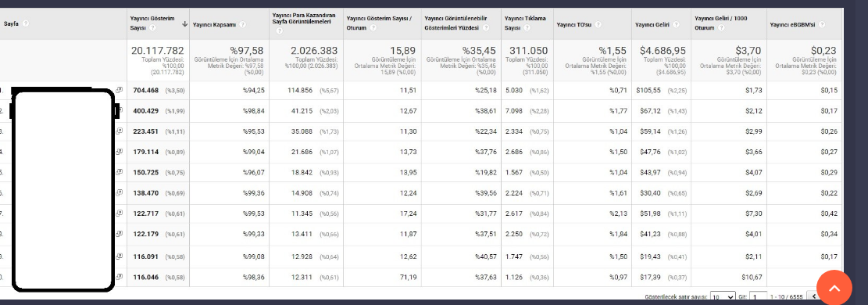This screenshot has height=305, width=868.
Task: Click the Git page number field
Action: click(759, 296)
